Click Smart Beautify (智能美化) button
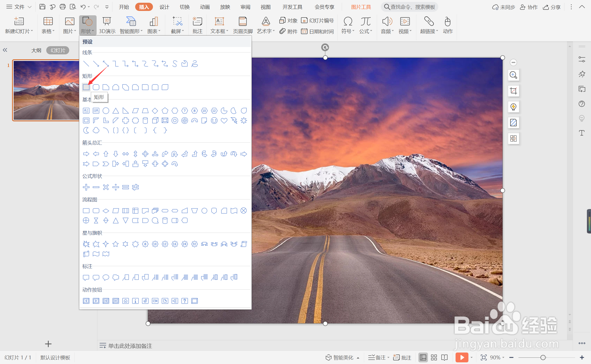The width and height of the screenshot is (591, 364). (x=342, y=357)
